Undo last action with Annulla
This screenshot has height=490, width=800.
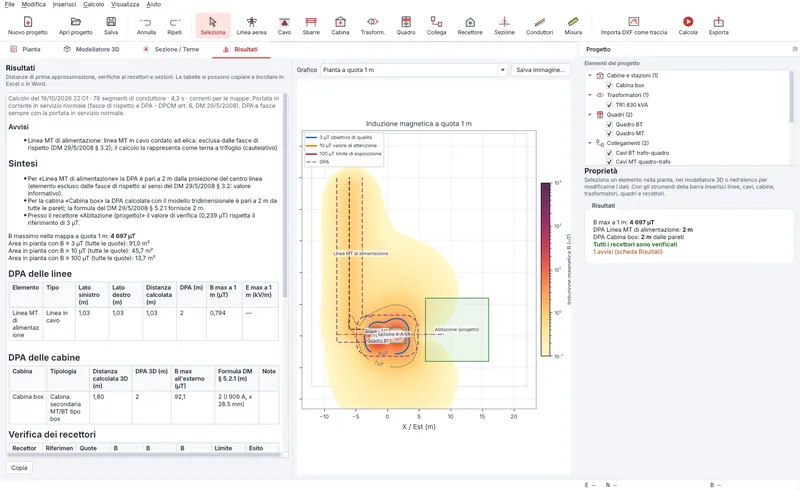(146, 26)
